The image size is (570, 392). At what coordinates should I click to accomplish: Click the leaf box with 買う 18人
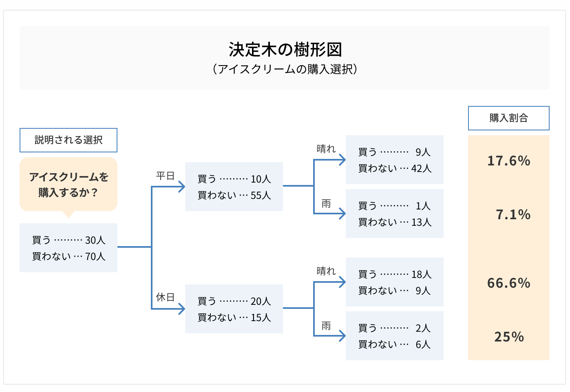coord(394,282)
